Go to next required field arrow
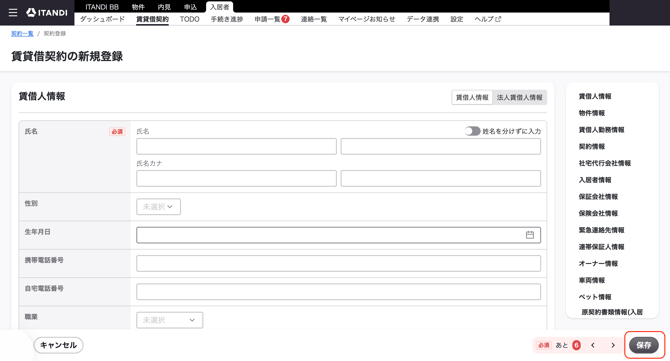Image resolution: width=670 pixels, height=361 pixels. [613, 345]
